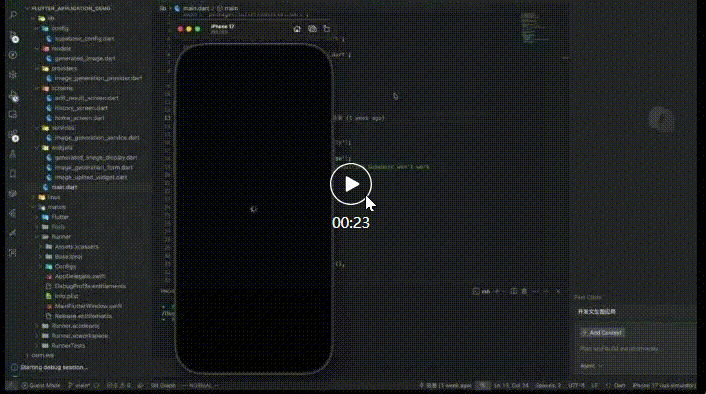This screenshot has width=706, height=394.
Task: Split the terminal with split icon
Action: [513, 292]
